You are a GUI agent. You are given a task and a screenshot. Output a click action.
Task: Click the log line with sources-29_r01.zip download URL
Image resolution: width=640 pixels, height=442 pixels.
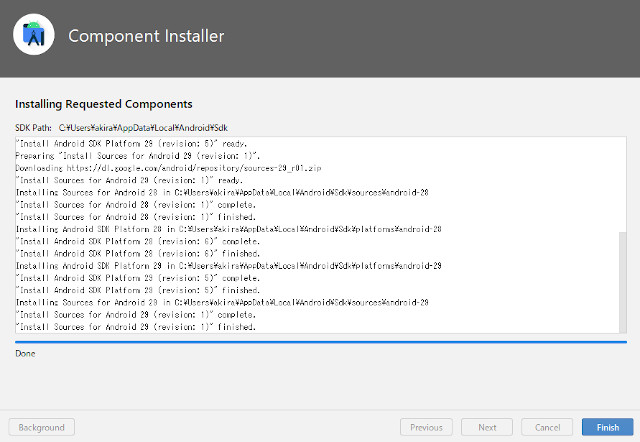(x=168, y=168)
